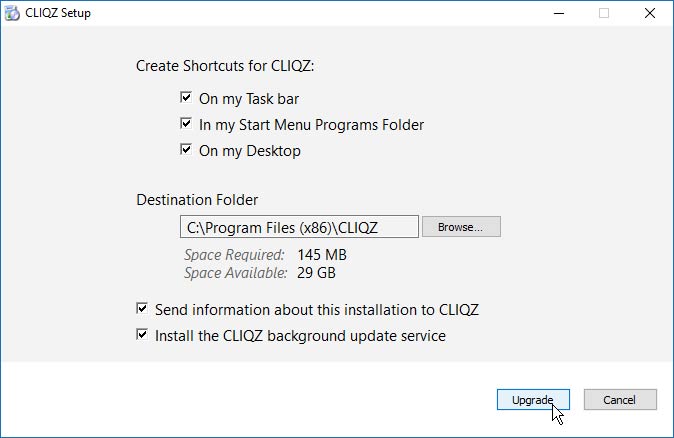
Task: Click the CLIQZ Setup installer icon in title bar
Action: (12, 13)
